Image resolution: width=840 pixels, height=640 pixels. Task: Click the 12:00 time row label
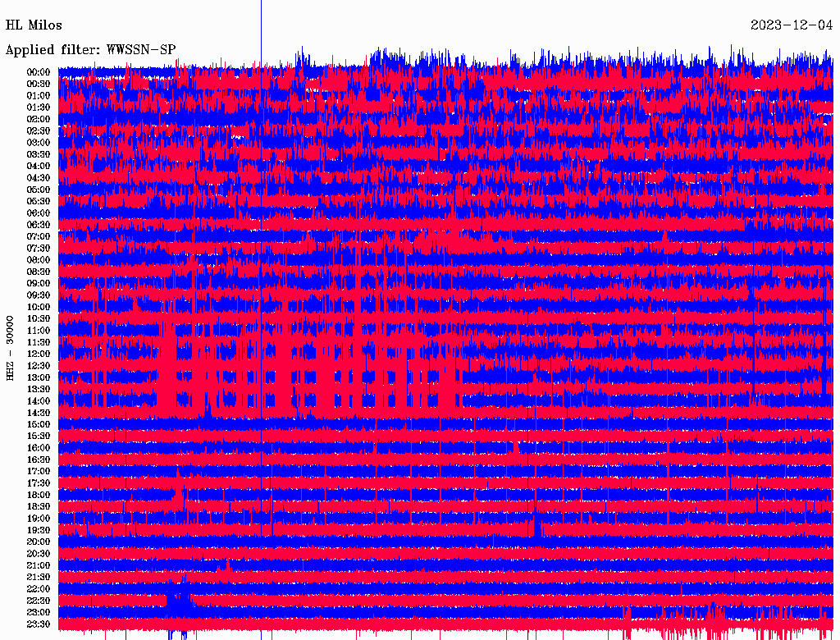coord(38,354)
